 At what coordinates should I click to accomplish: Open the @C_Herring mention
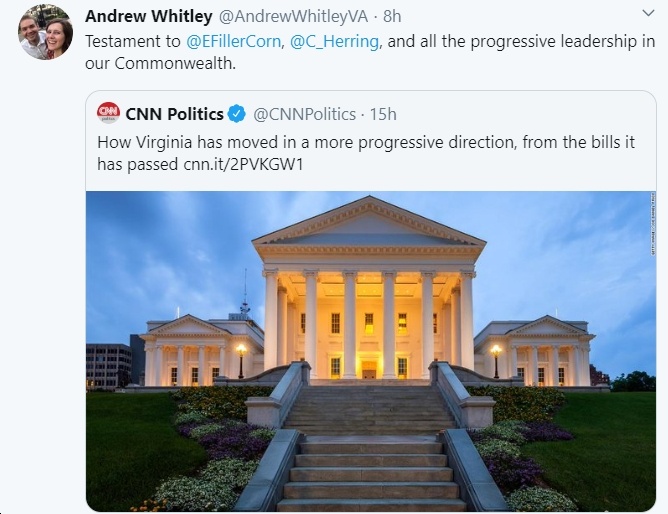tap(334, 42)
